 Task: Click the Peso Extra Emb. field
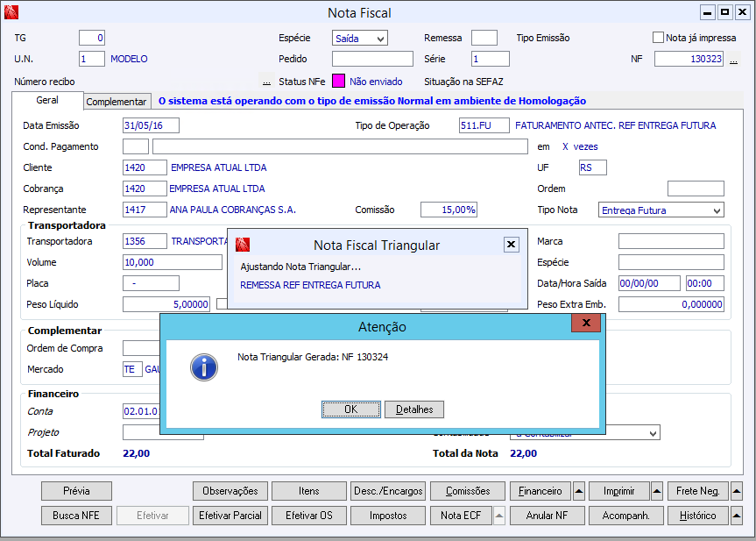pos(671,304)
